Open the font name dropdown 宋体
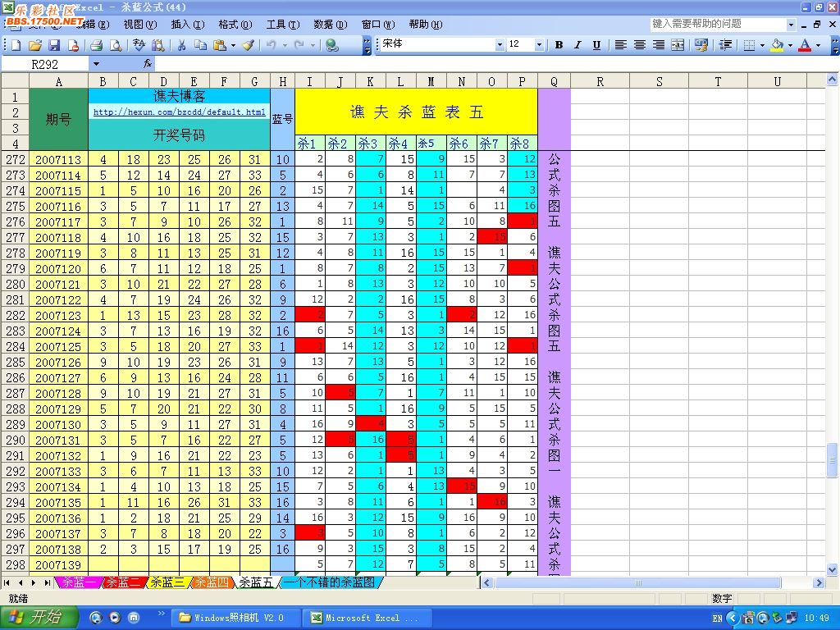Image resolution: width=840 pixels, height=630 pixels. tap(500, 44)
